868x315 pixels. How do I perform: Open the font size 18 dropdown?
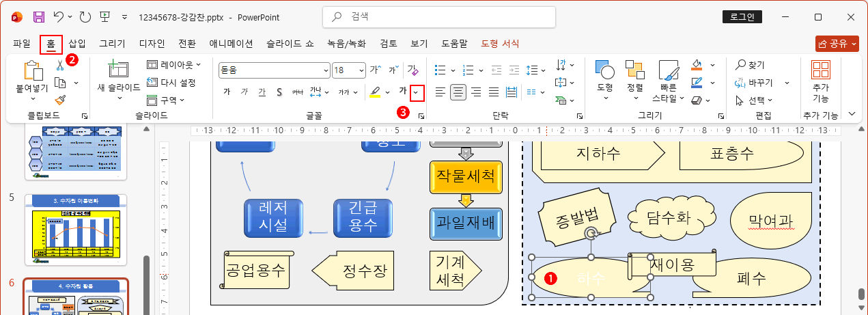click(x=360, y=70)
